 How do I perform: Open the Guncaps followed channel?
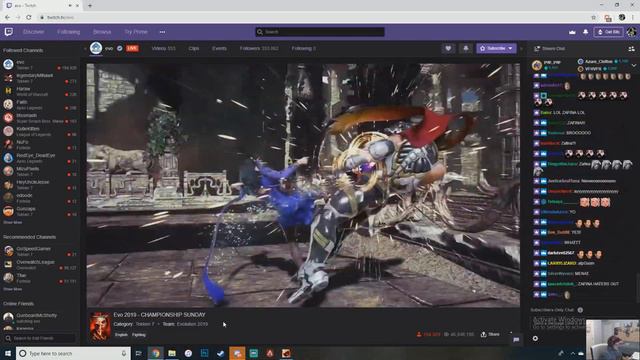click(x=40, y=211)
